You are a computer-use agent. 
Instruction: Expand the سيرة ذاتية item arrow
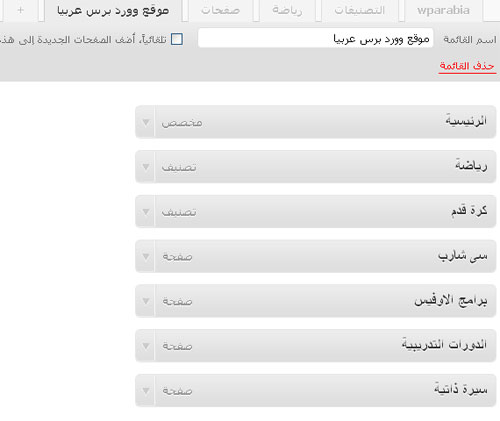(x=146, y=390)
